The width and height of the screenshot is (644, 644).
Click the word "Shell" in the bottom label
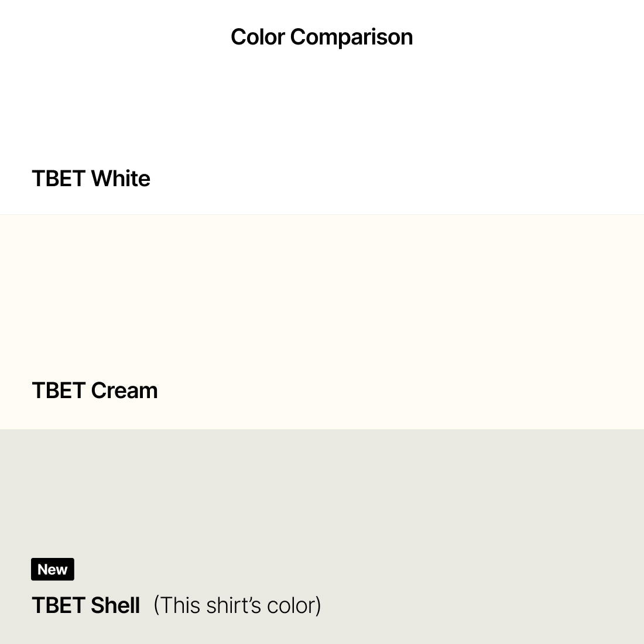click(115, 605)
